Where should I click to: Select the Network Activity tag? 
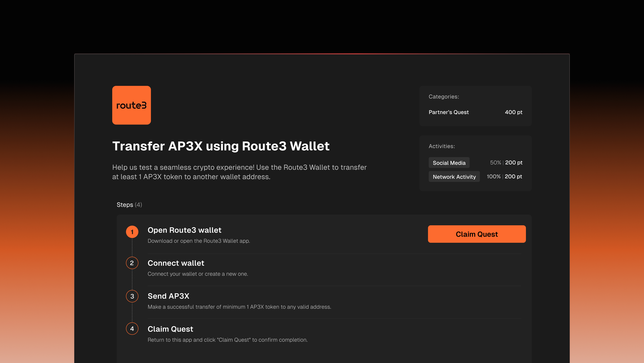(454, 177)
